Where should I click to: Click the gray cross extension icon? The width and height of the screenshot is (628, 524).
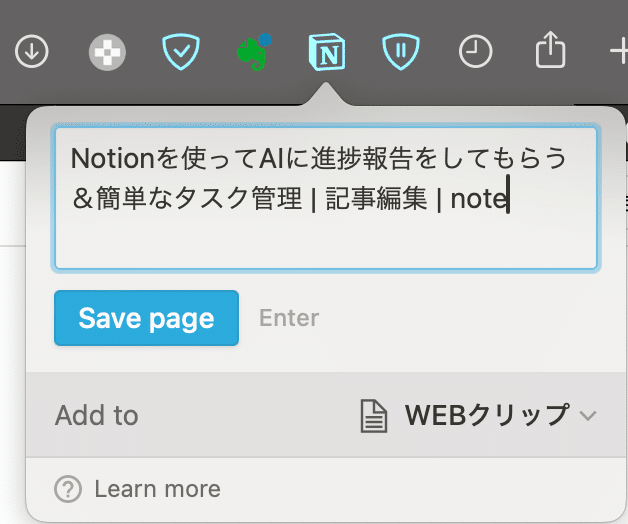(x=107, y=52)
